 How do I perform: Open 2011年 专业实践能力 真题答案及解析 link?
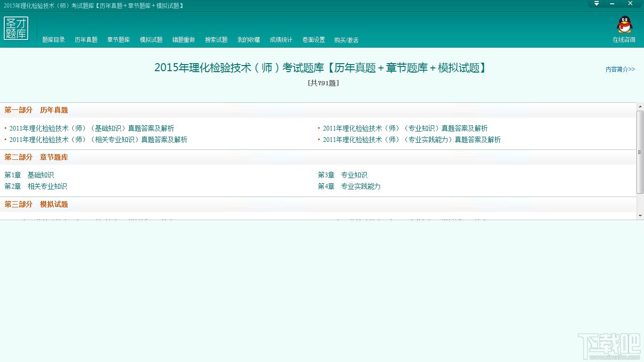412,140
